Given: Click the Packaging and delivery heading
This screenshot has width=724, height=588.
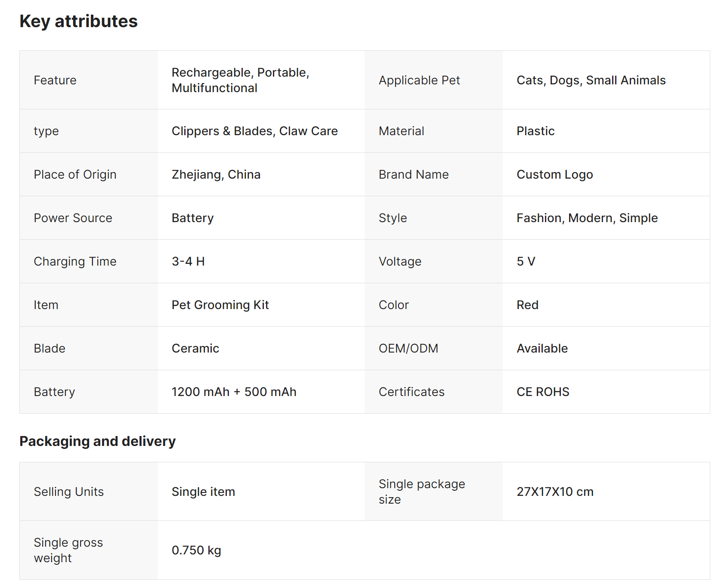Looking at the screenshot, I should pos(97,441).
